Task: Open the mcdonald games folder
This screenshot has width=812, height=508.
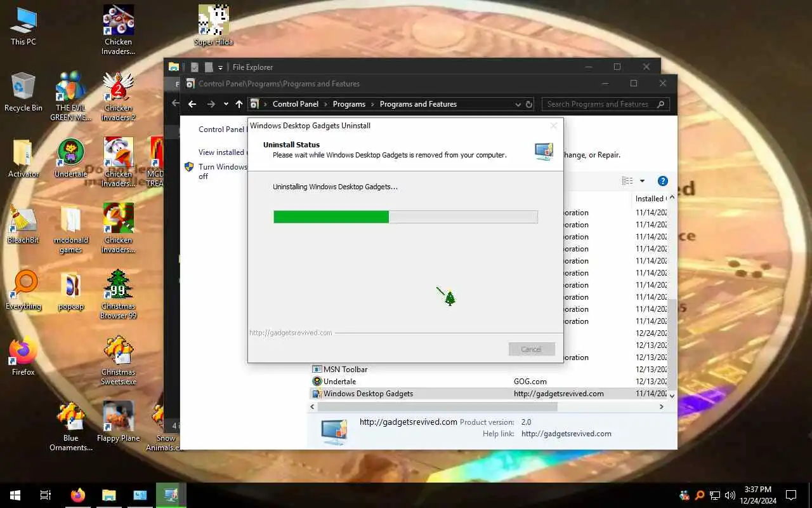Action: point(70,229)
